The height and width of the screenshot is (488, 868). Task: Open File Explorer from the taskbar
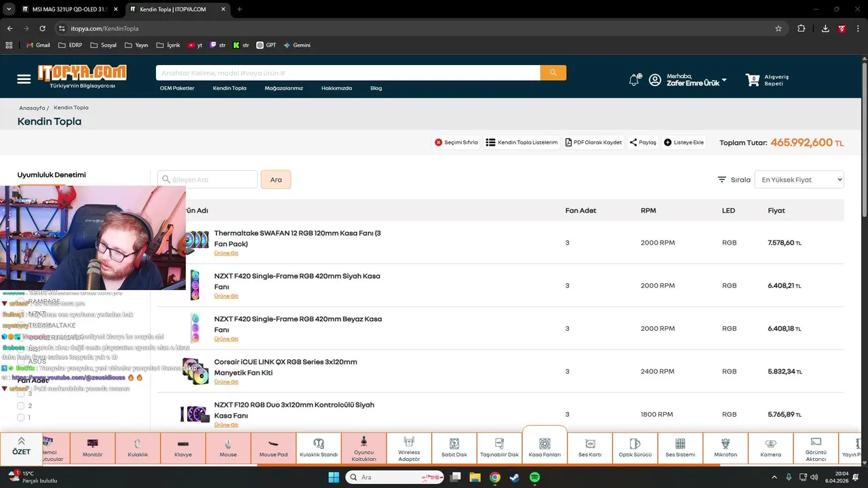(475, 477)
